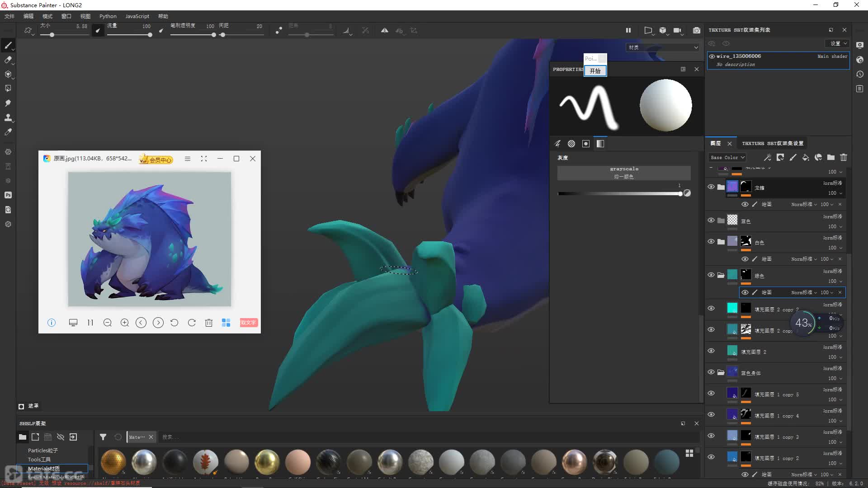This screenshot has width=868, height=488.
Task: Open the brush tab in Properties panel
Action: [557, 144]
